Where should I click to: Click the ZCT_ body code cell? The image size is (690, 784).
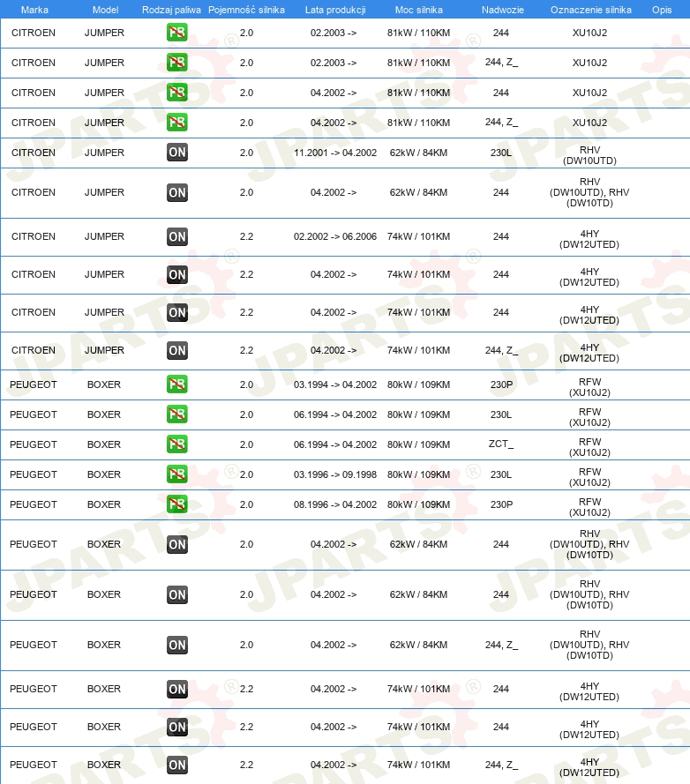click(x=501, y=444)
